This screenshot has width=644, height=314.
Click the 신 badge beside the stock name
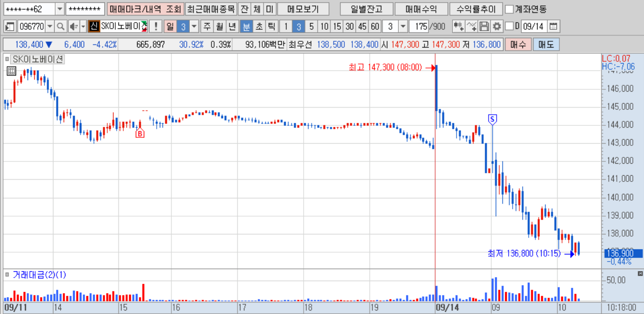(x=93, y=27)
